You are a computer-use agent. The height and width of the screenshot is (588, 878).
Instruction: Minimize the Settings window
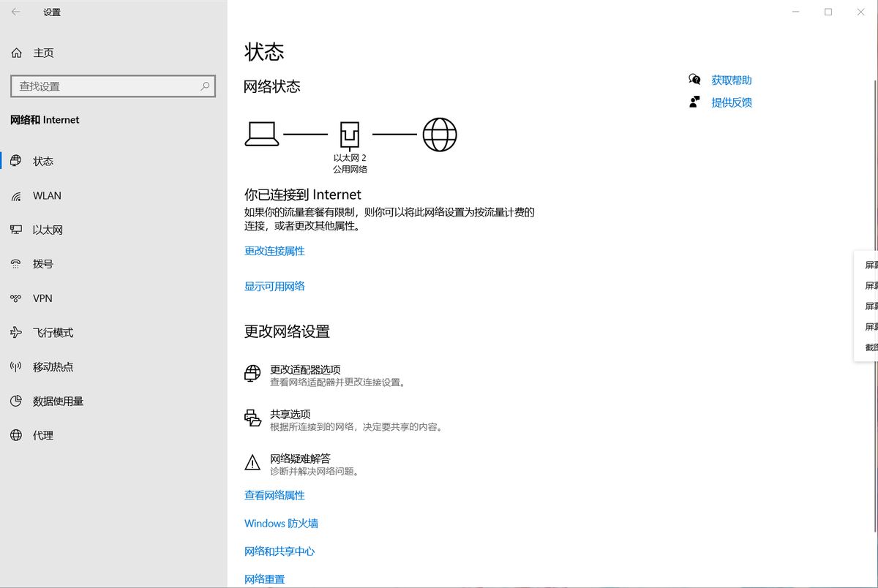[795, 12]
